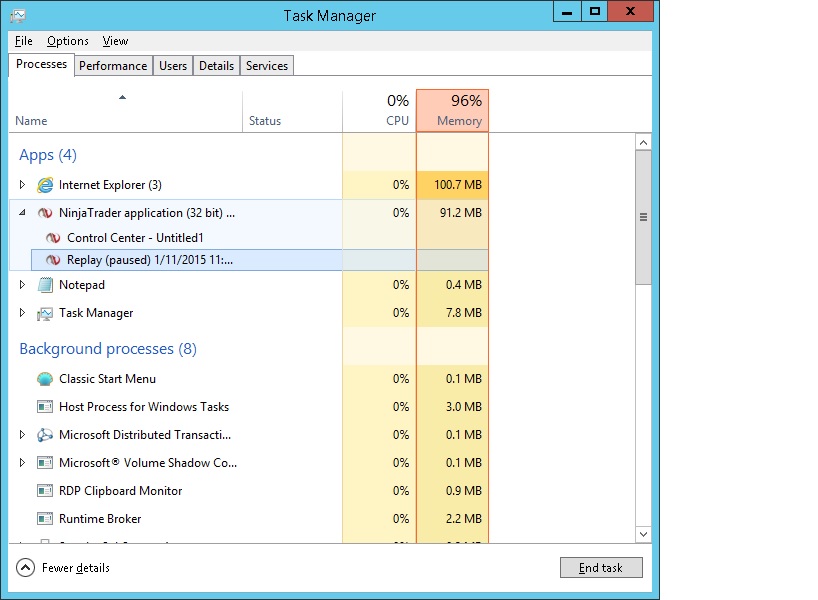Click the Task Manager row icon
The width and height of the screenshot is (818, 600).
45,313
